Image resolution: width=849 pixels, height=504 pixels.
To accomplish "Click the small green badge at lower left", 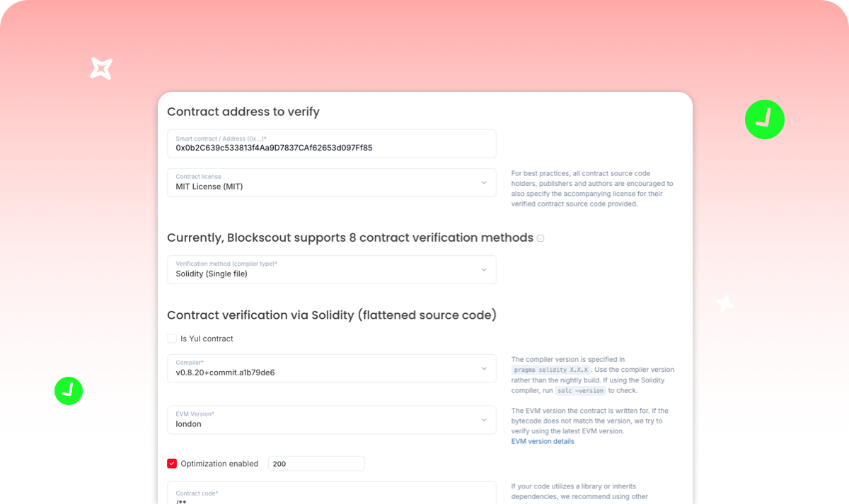I will [69, 390].
